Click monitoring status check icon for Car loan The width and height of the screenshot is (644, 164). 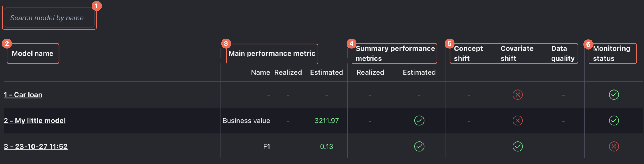pos(614,95)
